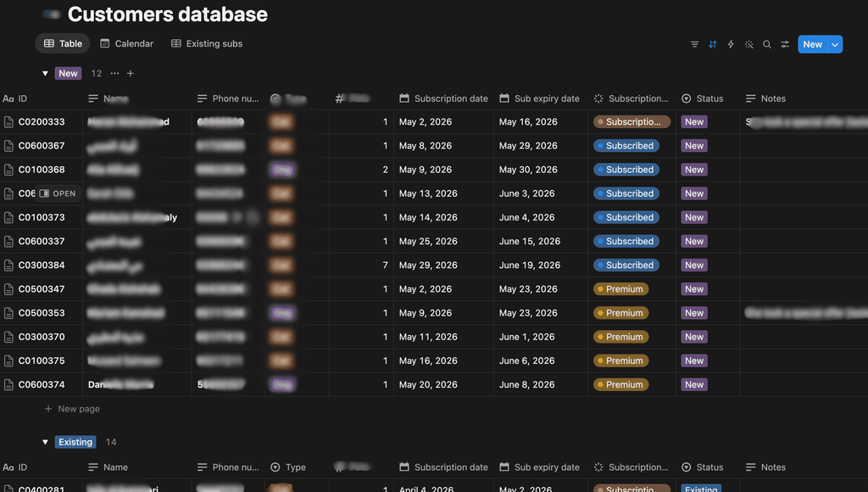Open the automations lightning icon
Viewport: 868px width, 492px height.
click(731, 44)
